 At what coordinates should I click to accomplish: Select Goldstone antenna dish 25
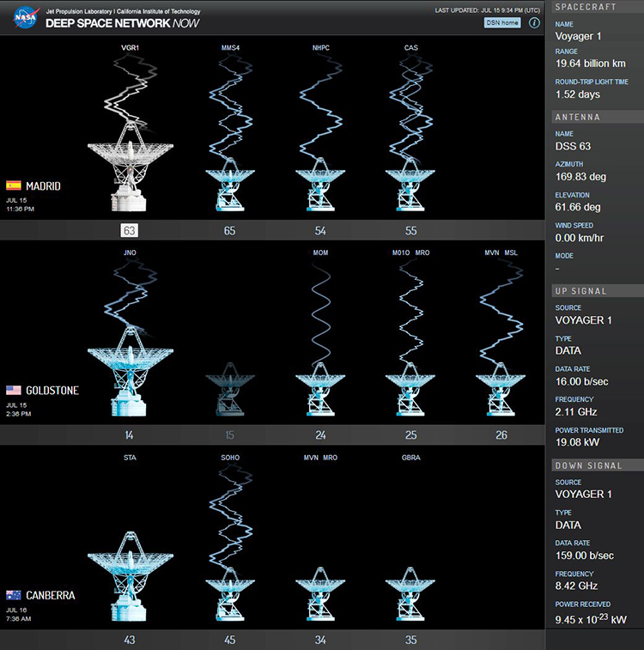(x=410, y=390)
